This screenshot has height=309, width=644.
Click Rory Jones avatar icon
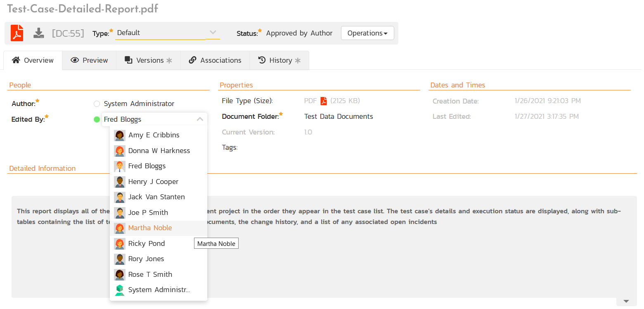(120, 259)
